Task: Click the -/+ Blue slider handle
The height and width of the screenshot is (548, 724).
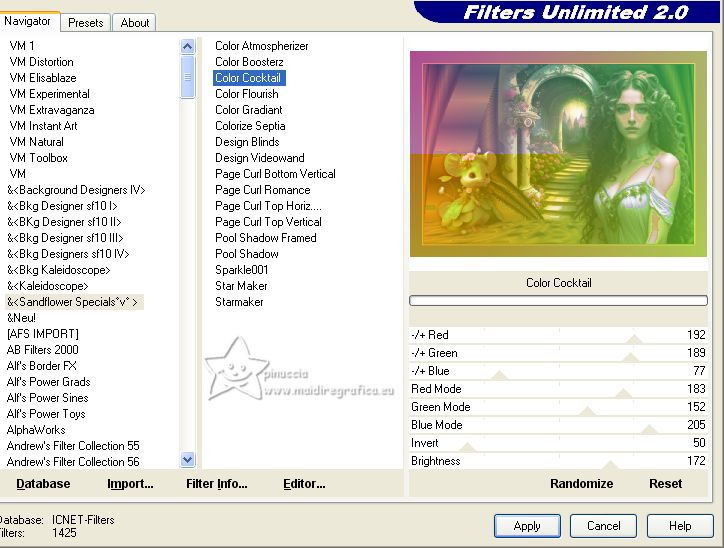Action: click(500, 375)
